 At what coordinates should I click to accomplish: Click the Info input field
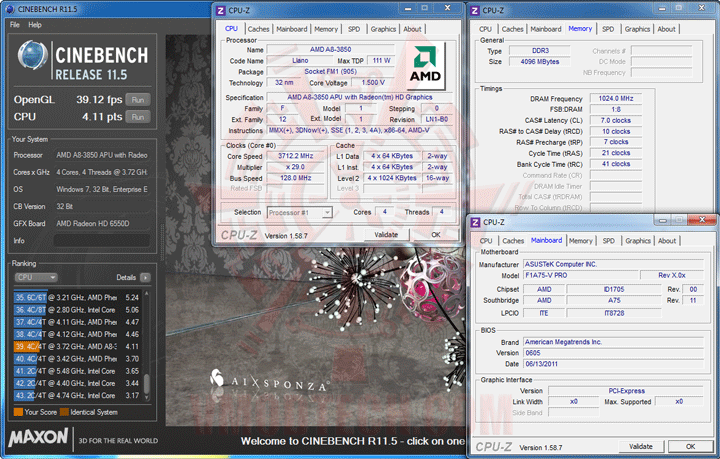pos(101,241)
